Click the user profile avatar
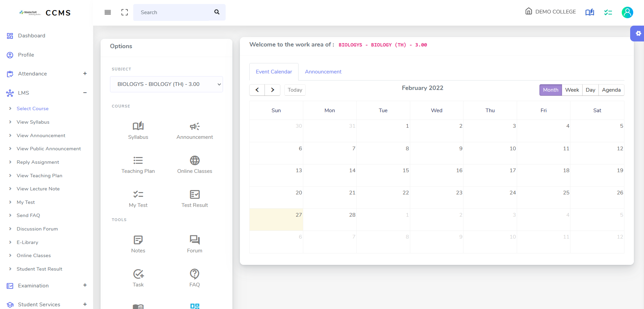The image size is (644, 309). tap(627, 12)
